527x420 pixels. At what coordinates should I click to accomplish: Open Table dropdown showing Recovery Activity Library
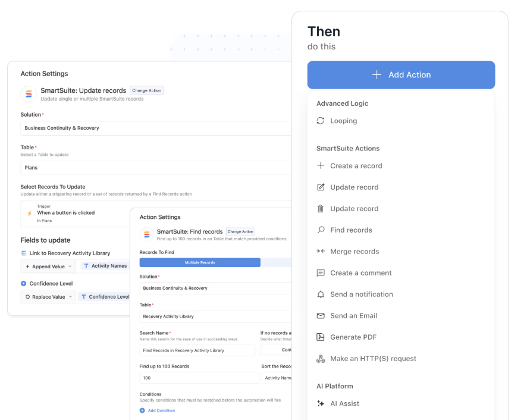[215, 316]
